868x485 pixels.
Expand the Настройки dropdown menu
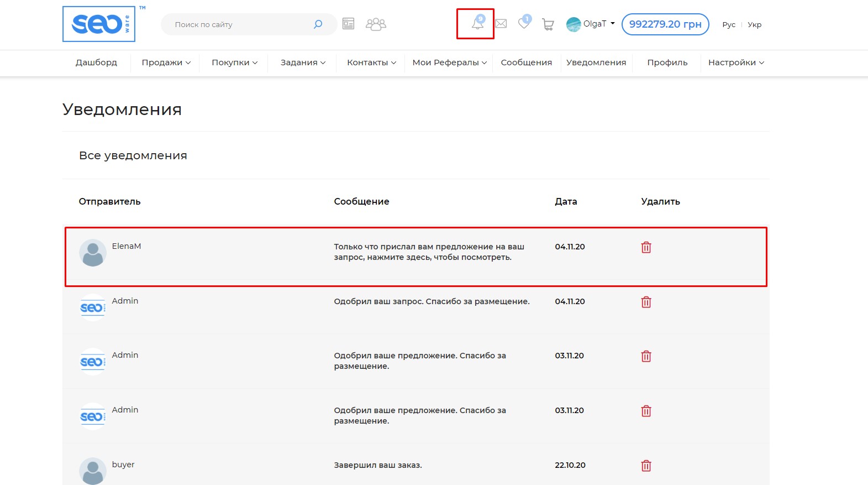click(x=736, y=62)
